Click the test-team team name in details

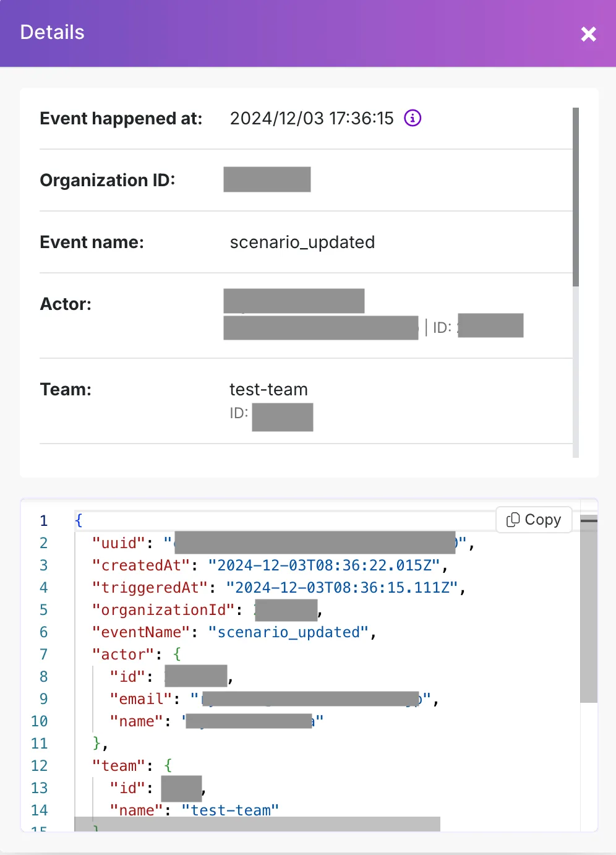pyautogui.click(x=268, y=390)
